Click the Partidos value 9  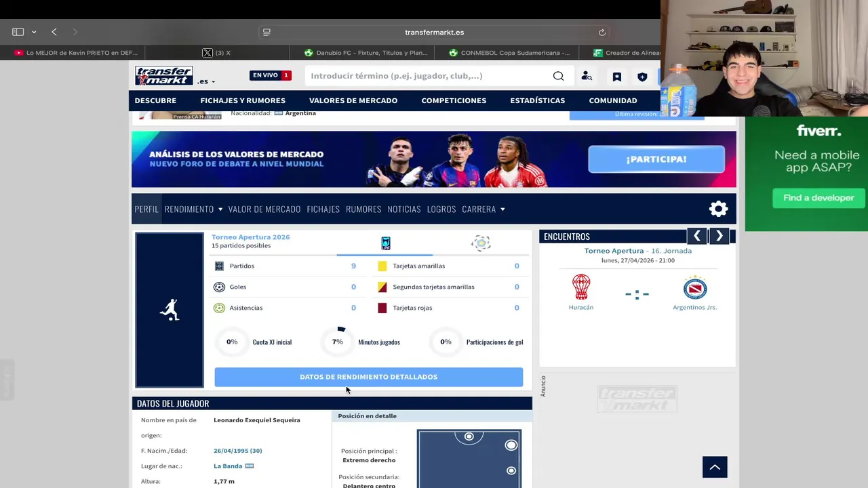(x=353, y=266)
